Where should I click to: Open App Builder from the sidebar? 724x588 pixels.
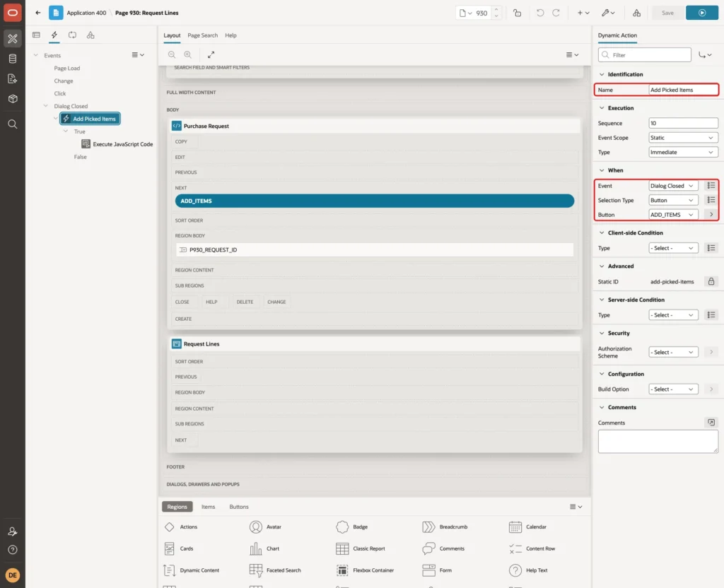pos(13,39)
